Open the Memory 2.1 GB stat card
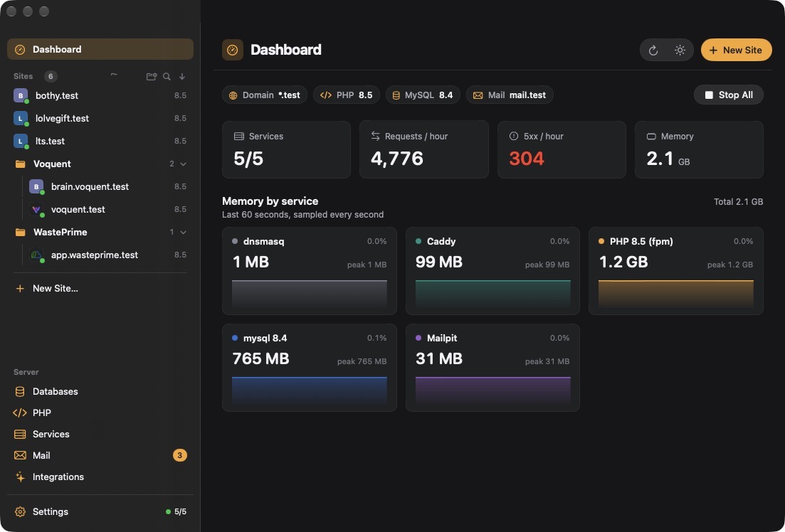Screen dimensions: 785x532 [699, 149]
